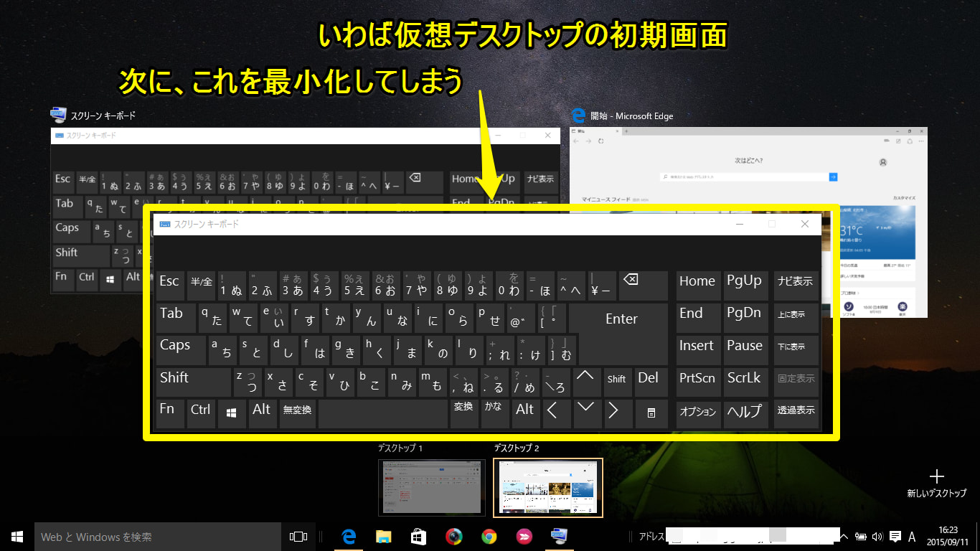Add a desktop with 新しいデスクトップ
The height and width of the screenshot is (551, 980).
[936, 483]
